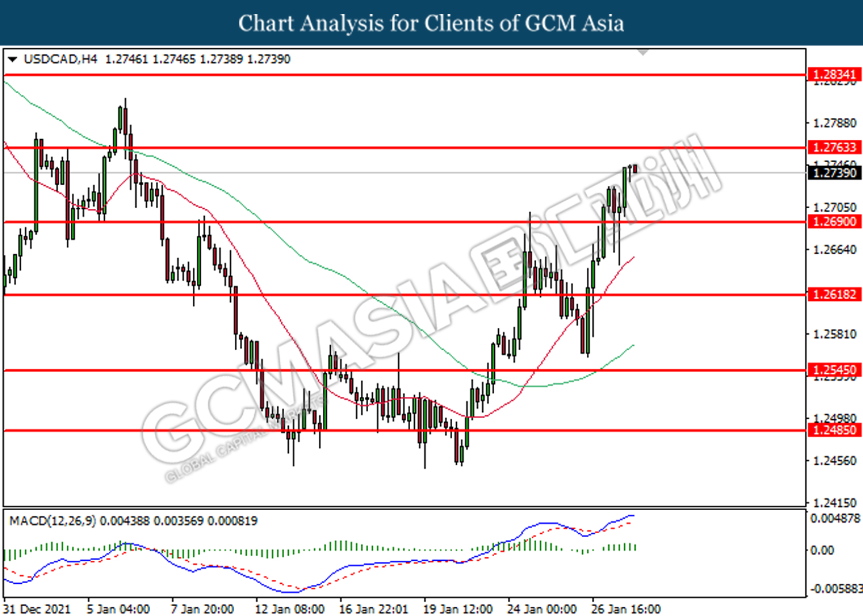863x616 pixels.
Task: Click the 5 Jan 04:00 time label
Action: pos(119,609)
